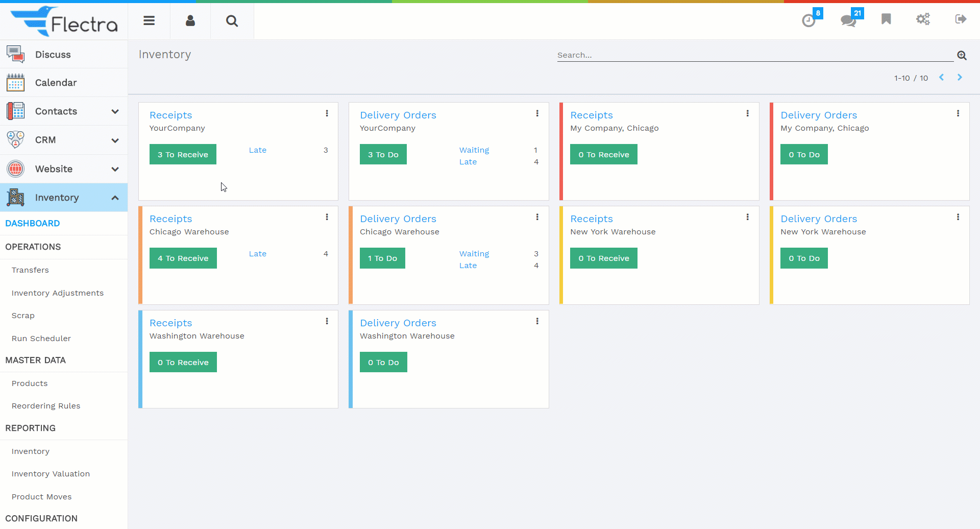Expand the CRM sidebar menu chevron
The image size is (980, 529).
[x=115, y=140]
